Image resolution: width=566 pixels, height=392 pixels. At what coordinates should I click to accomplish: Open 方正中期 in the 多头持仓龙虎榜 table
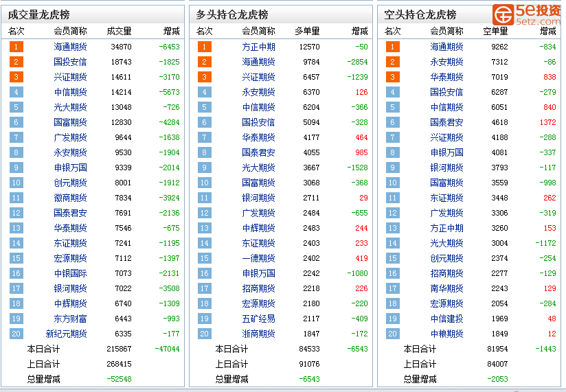[x=258, y=47]
